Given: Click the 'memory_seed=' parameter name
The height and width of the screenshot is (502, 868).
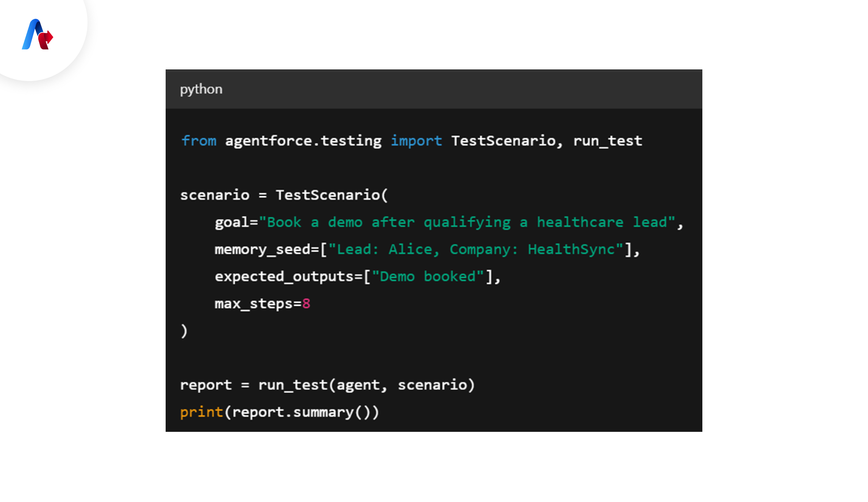Looking at the screenshot, I should pyautogui.click(x=267, y=250).
